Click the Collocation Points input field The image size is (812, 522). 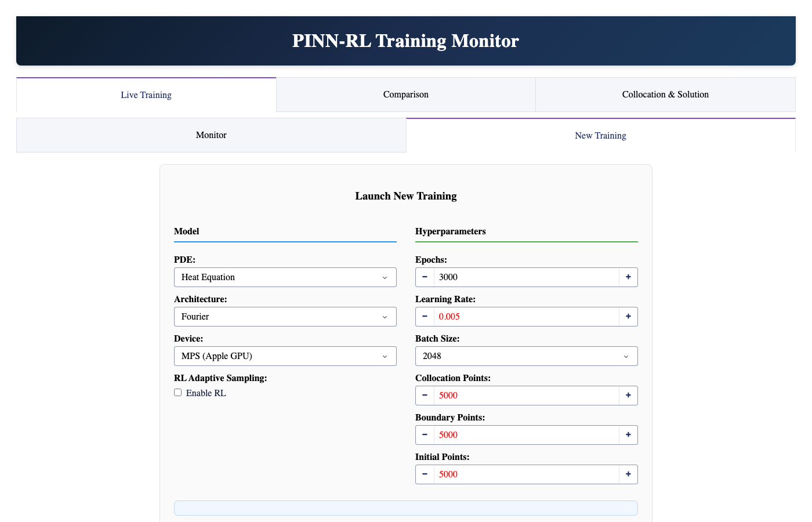[x=527, y=396]
